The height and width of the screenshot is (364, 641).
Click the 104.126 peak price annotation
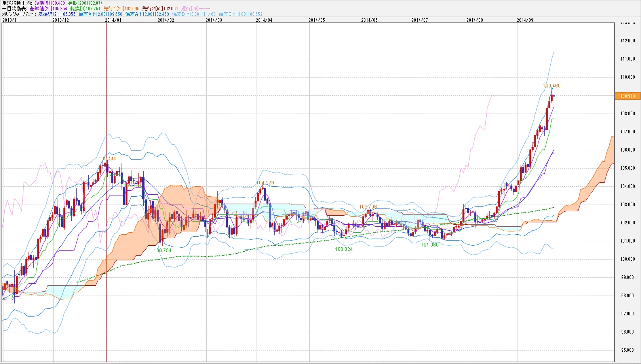click(265, 183)
